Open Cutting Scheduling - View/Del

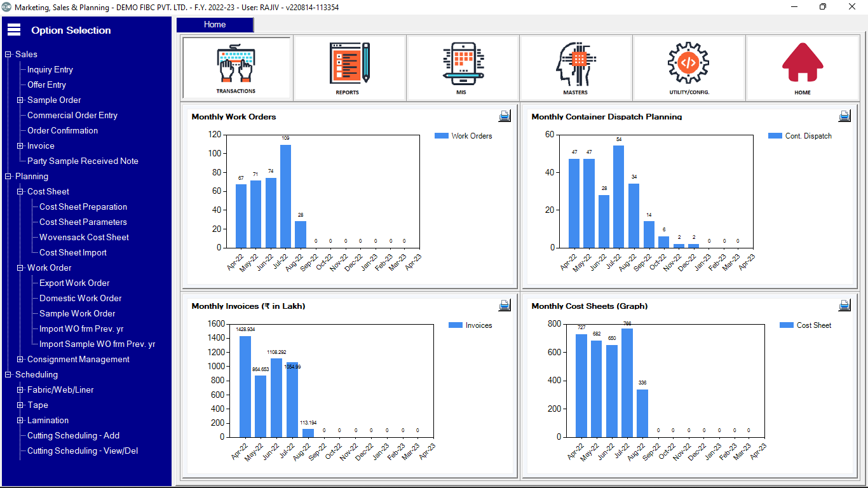[x=83, y=451]
